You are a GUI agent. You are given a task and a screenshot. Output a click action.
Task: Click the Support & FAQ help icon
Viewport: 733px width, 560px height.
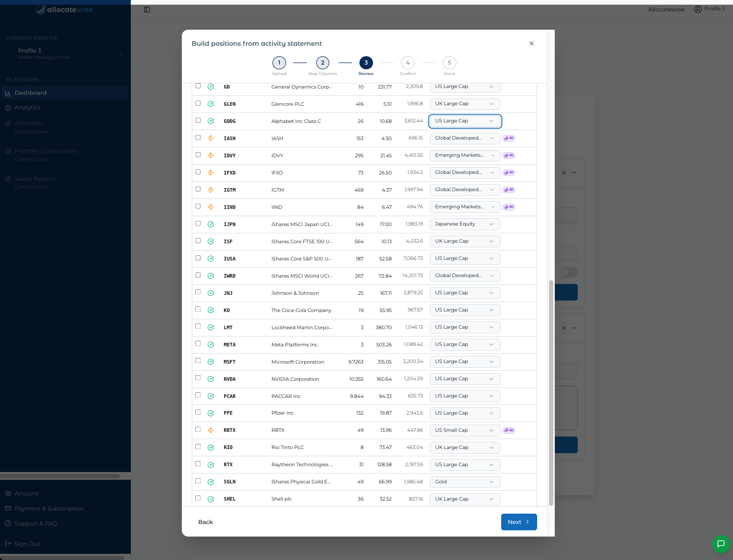[x=8, y=524]
